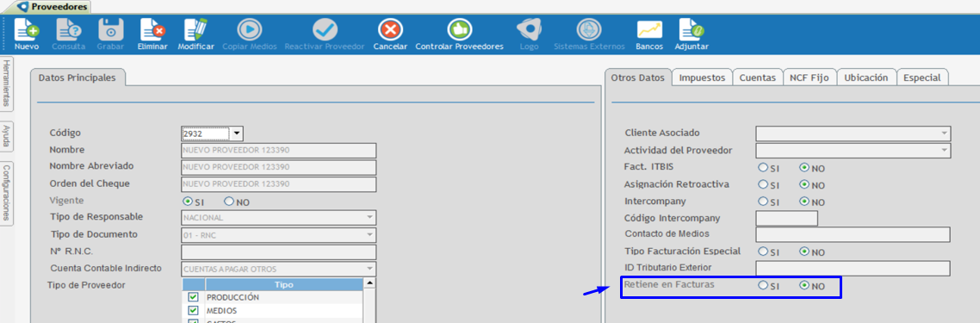This screenshot has height=323, width=980.
Task: Click the Orden del Cheque field
Action: tap(279, 184)
